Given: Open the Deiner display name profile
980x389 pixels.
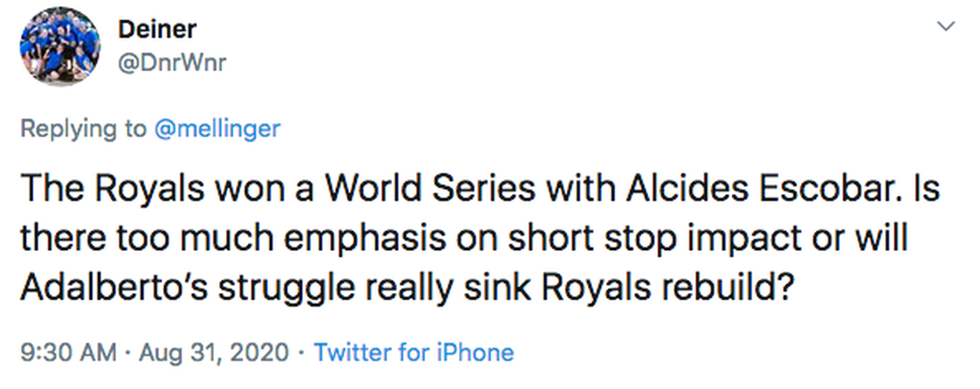Looking at the screenshot, I should click(x=157, y=29).
